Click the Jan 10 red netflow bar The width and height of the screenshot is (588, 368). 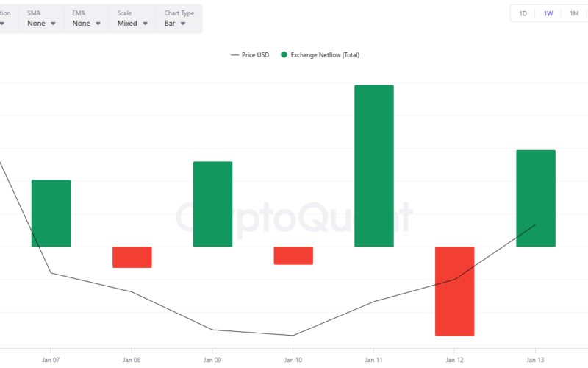293,255
